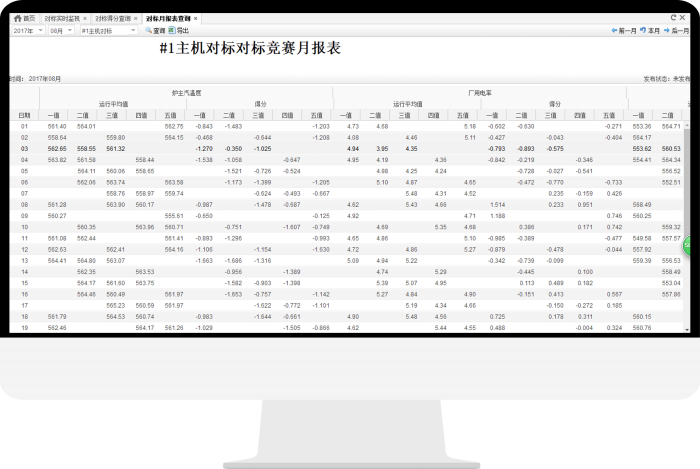Click the 日期 column header
The height and width of the screenshot is (469, 700).
tap(24, 115)
